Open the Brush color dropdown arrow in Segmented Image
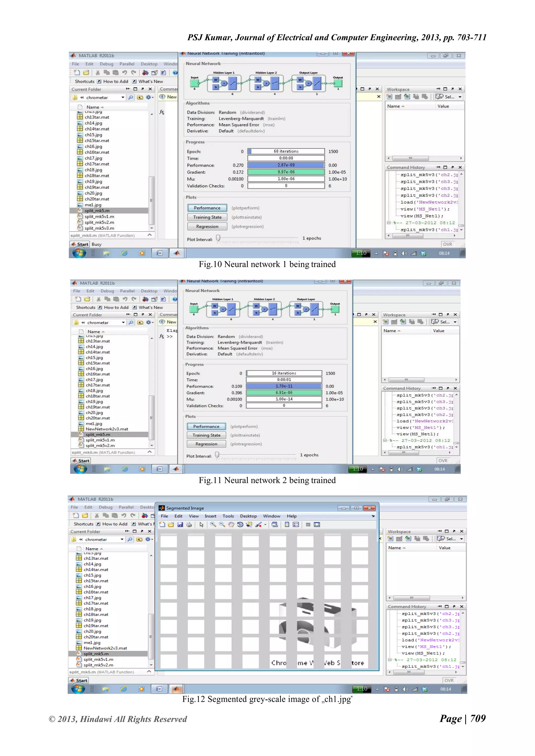Screen dimensions: 535x756 [x=265, y=525]
